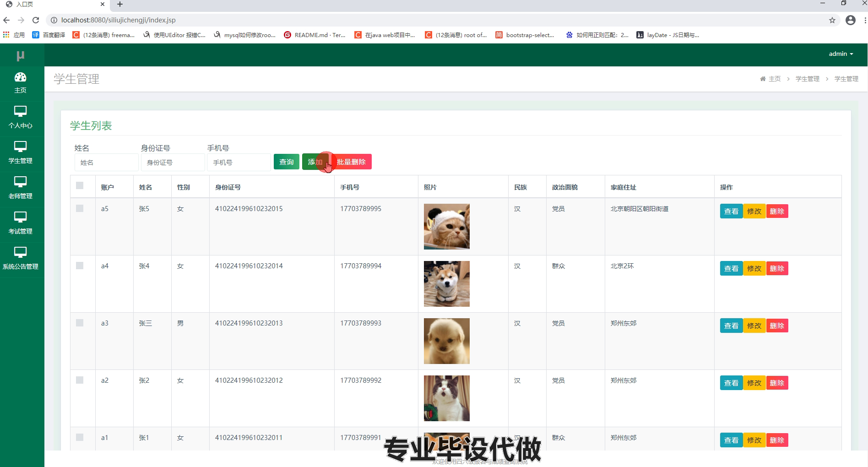Expand the admin user dropdown
This screenshot has width=868, height=467.
point(841,54)
